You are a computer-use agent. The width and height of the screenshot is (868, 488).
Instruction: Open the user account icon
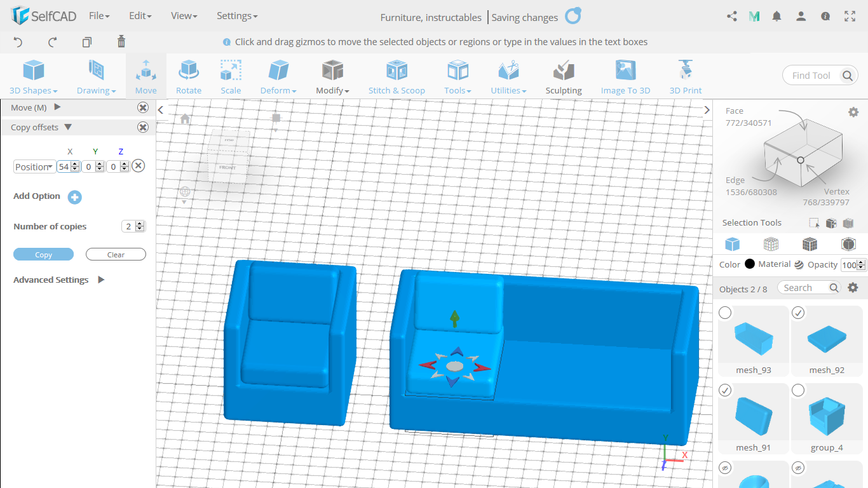point(801,17)
